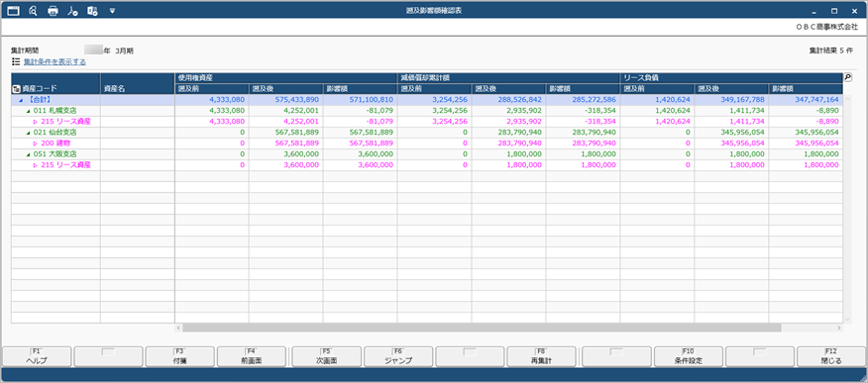Click the horizontal scrollbar thumb

click(x=482, y=328)
